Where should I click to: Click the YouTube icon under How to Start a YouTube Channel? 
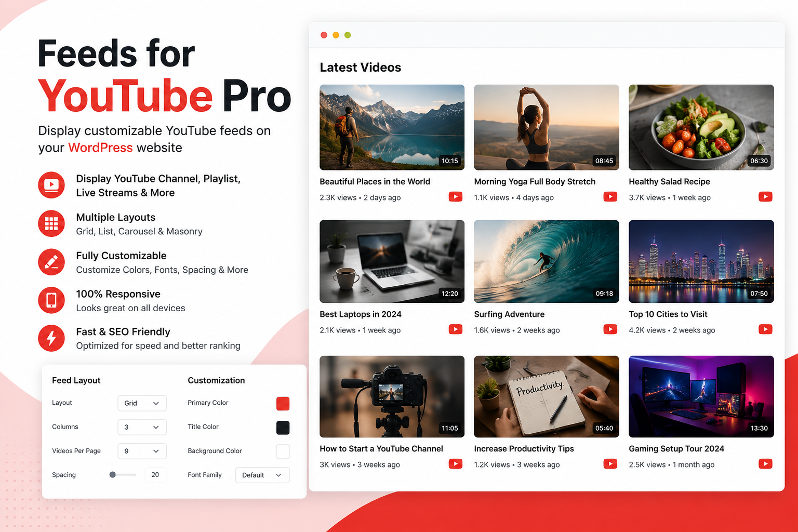pos(456,464)
